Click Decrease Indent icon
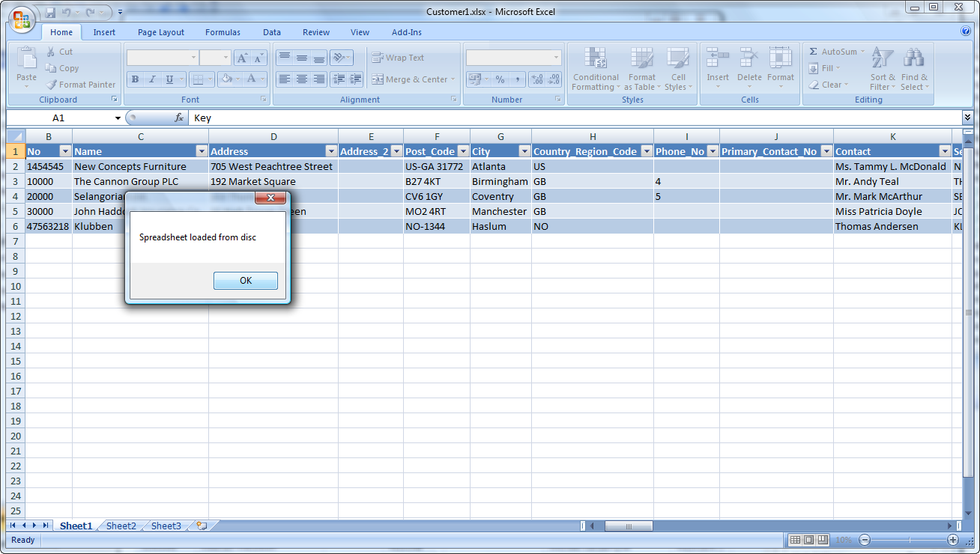980x554 pixels. [339, 79]
